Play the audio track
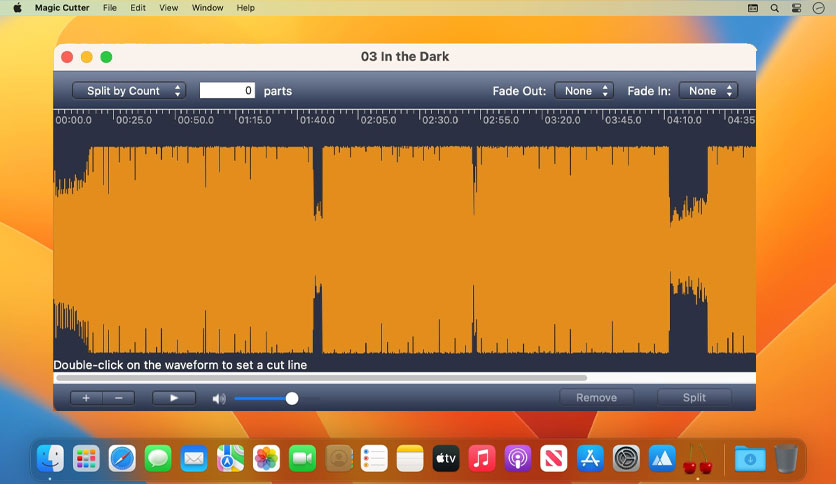The width and height of the screenshot is (836, 484). tap(174, 398)
